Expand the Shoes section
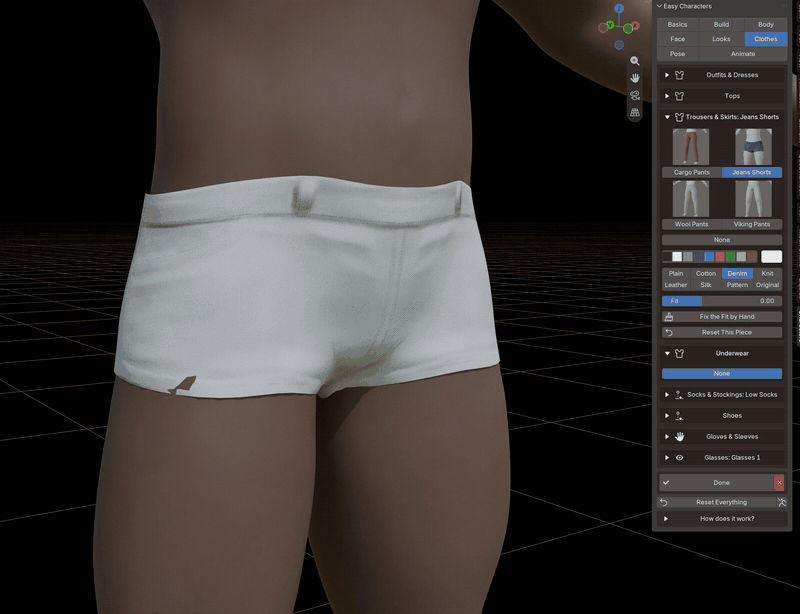This screenshot has width=800, height=614. point(667,415)
